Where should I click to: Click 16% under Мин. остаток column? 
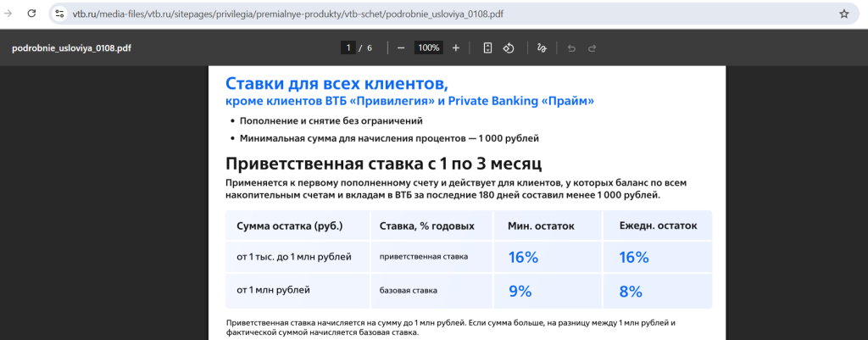point(524,258)
